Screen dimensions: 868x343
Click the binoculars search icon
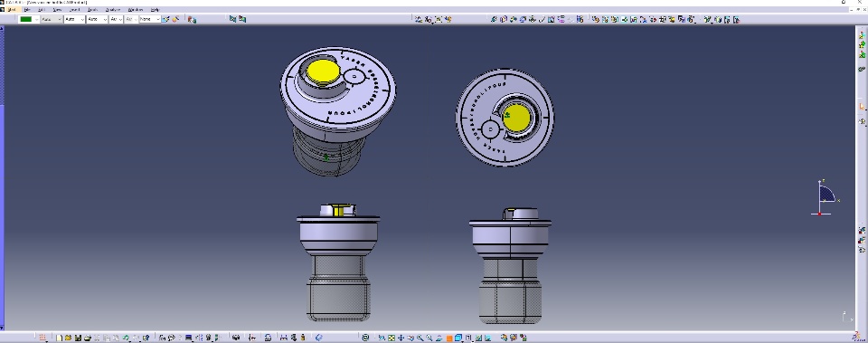[236, 338]
